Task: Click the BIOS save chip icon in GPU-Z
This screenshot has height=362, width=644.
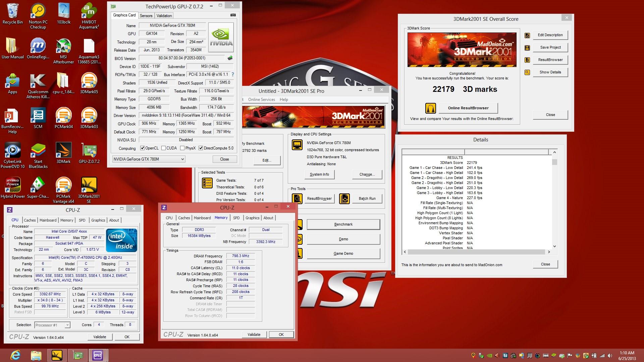Action: (x=230, y=58)
